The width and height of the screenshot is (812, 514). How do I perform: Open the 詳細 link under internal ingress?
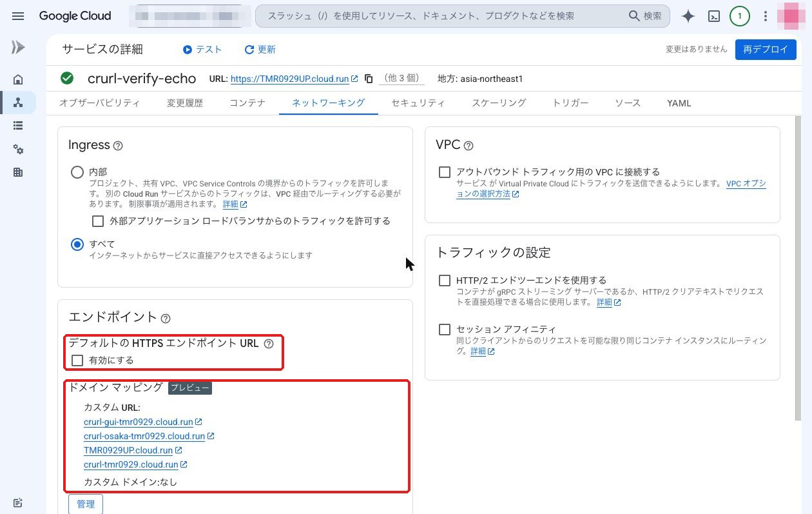(230, 204)
